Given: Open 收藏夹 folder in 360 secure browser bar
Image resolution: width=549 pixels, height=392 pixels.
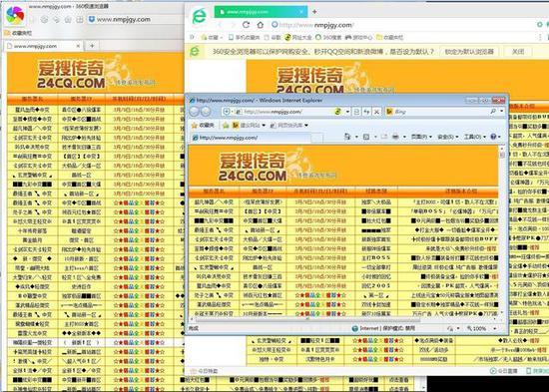Looking at the screenshot, I should 389,37.
